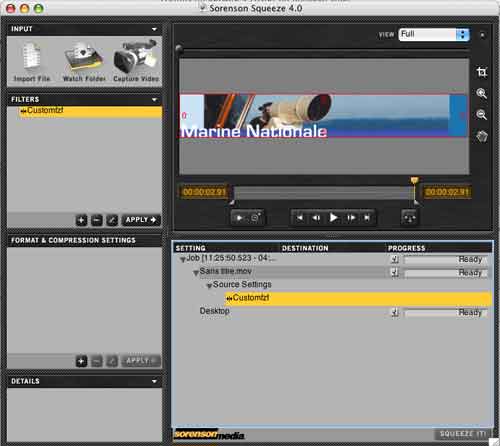Zoom in on the video preview

482,93
